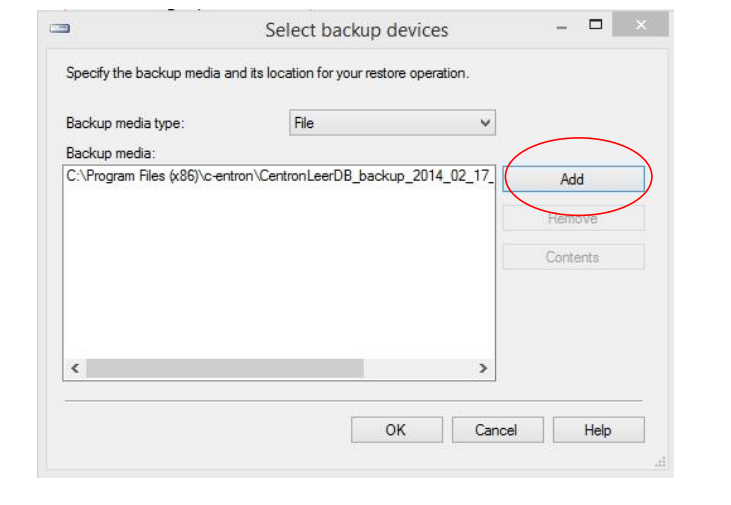Close the Select backup devices dialog

coord(640,25)
